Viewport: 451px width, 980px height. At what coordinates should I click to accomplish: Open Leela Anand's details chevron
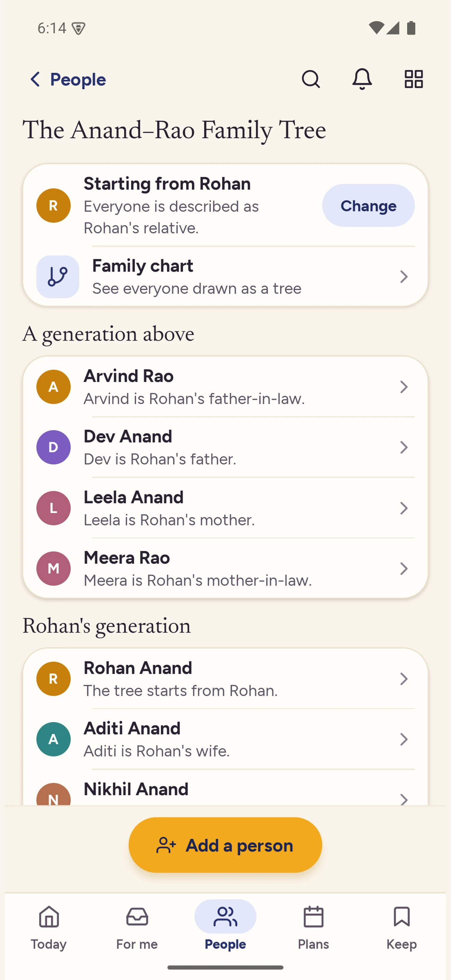pos(404,508)
